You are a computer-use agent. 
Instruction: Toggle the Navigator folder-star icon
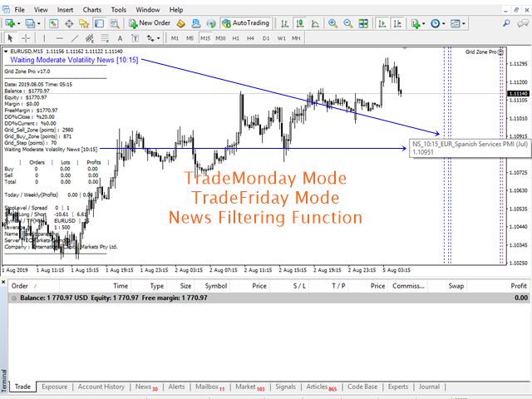(84, 23)
